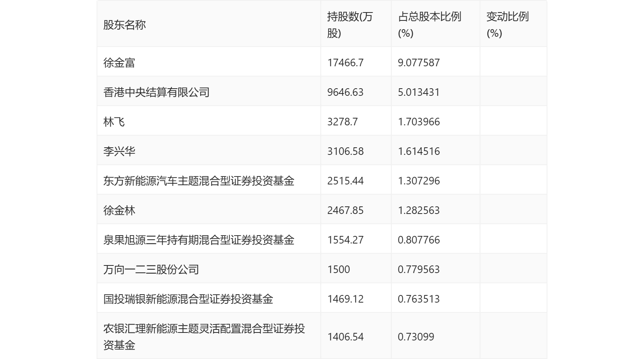Select shareholding value 17466.7

click(x=345, y=62)
